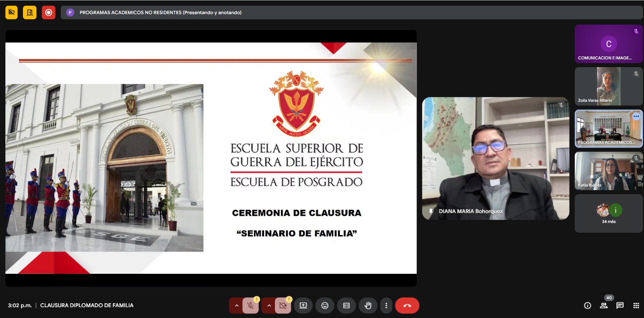Viewport: 644px width, 318px height.
Task: Click the red recording indicator icon
Action: pos(49,12)
